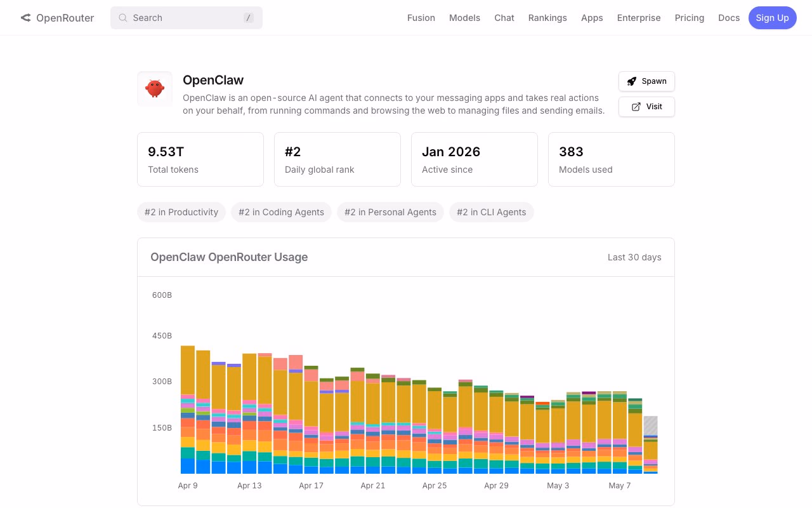Click the 300B y-axis label
This screenshot has height=508, width=812.
(x=162, y=382)
